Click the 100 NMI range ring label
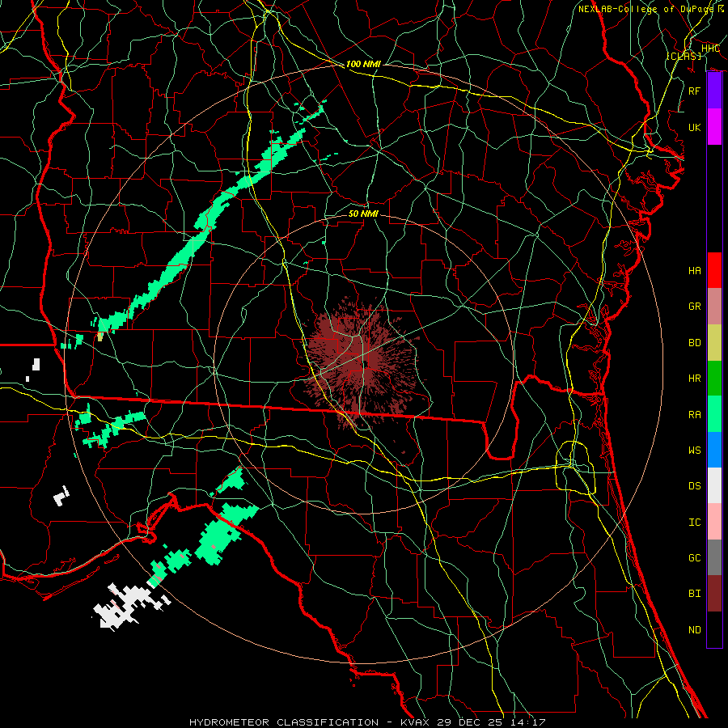The width and height of the screenshot is (728, 728). 363,64
